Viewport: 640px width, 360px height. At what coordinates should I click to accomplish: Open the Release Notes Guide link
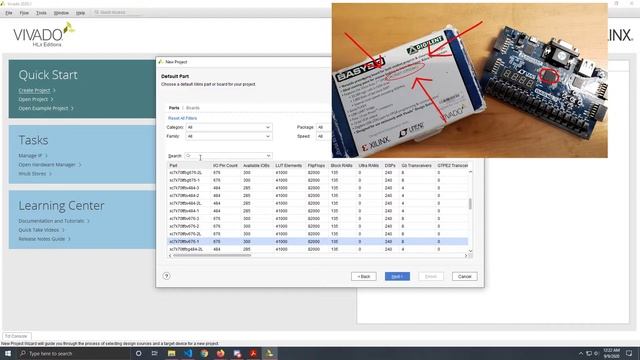click(42, 239)
